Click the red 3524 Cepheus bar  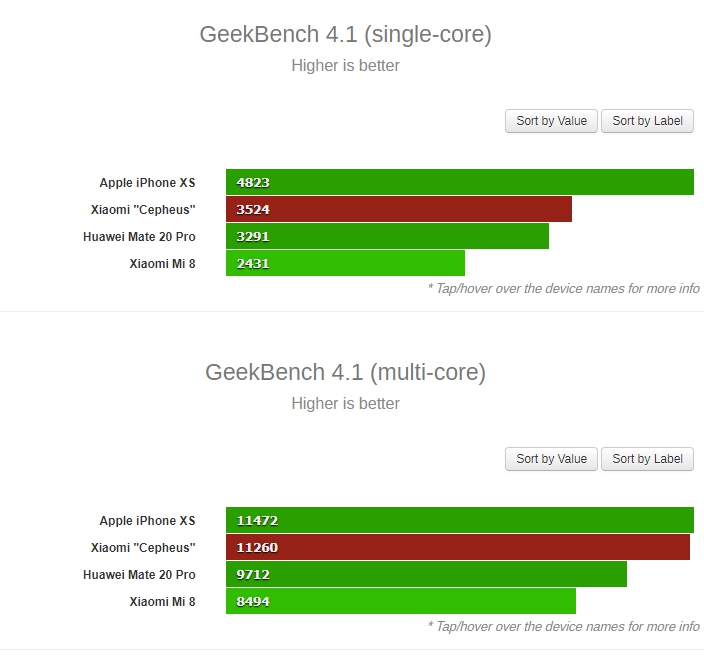[x=399, y=209]
